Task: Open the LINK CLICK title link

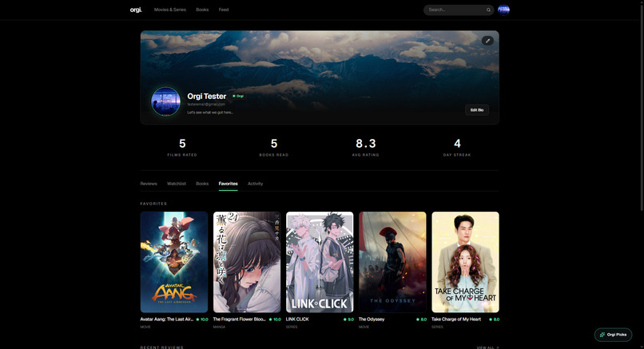Action: click(x=297, y=319)
